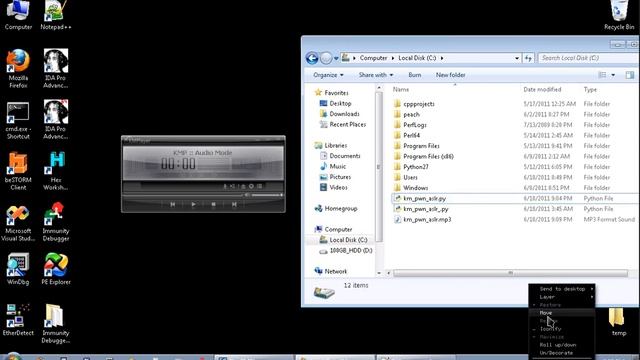Change the view using view icon
Image resolution: width=640 pixels, height=360 pixels.
[602, 75]
